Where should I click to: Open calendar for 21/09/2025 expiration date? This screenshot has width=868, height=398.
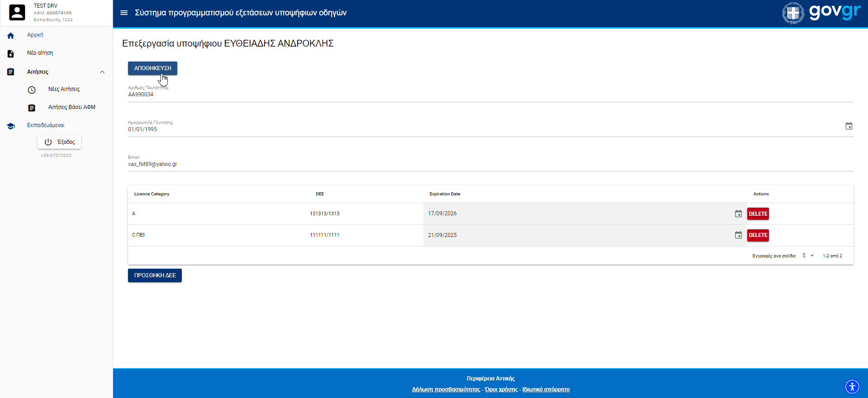point(738,235)
